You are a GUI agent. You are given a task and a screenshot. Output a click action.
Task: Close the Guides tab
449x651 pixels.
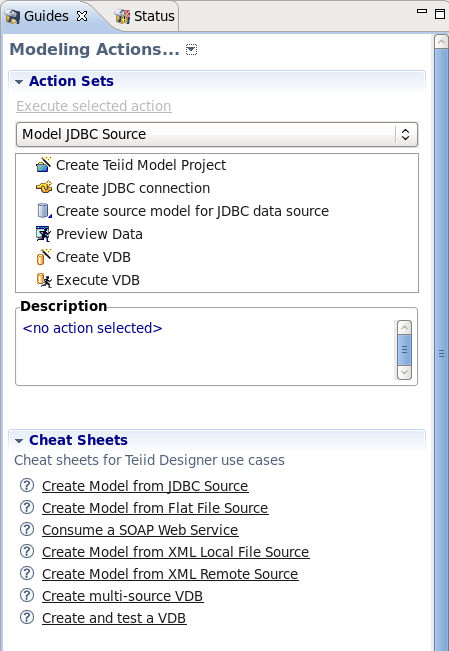click(82, 16)
